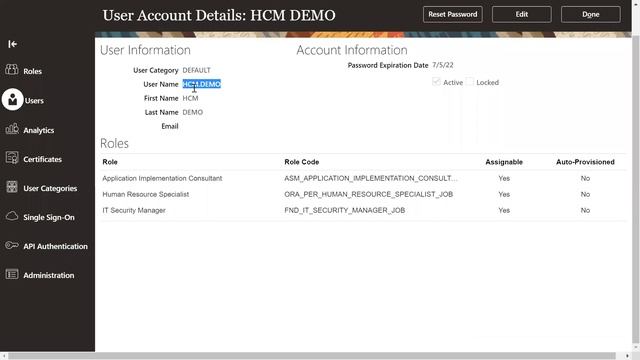Click the Single Sign-On cloud icon
The height and width of the screenshot is (360, 640).
point(12,216)
